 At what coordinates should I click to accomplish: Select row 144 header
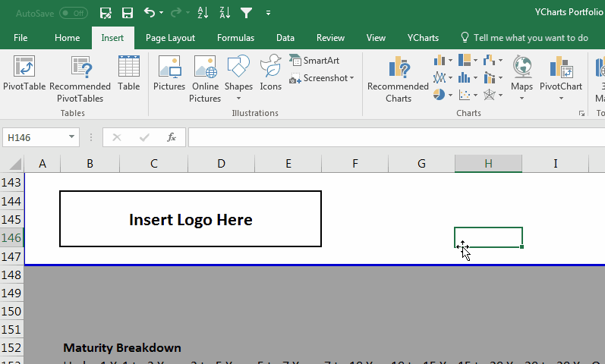tap(11, 201)
